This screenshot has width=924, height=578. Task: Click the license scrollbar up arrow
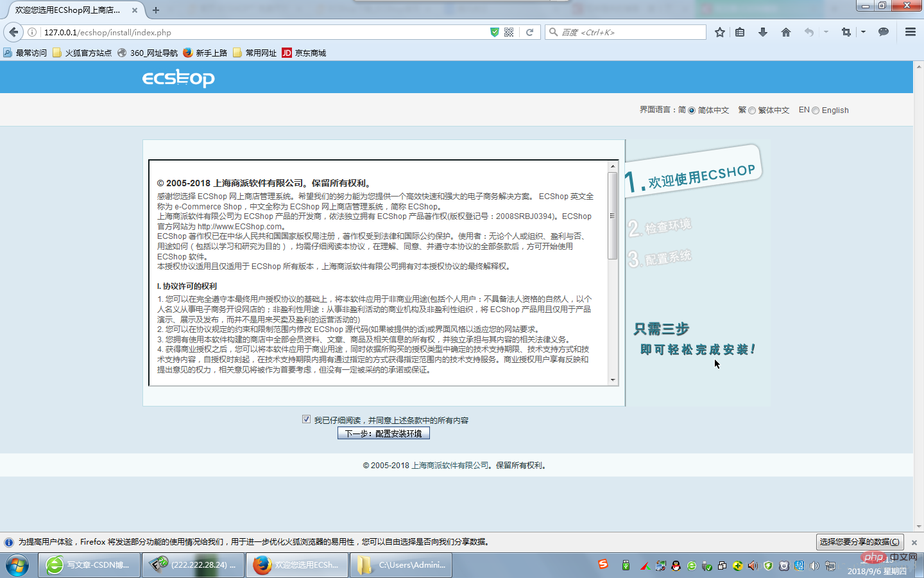point(613,166)
